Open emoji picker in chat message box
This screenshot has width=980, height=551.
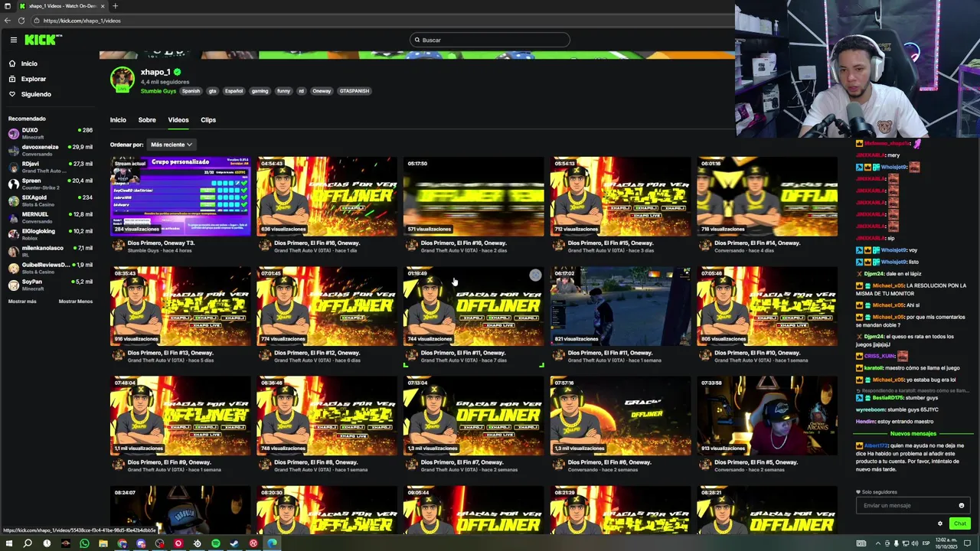[962, 505]
